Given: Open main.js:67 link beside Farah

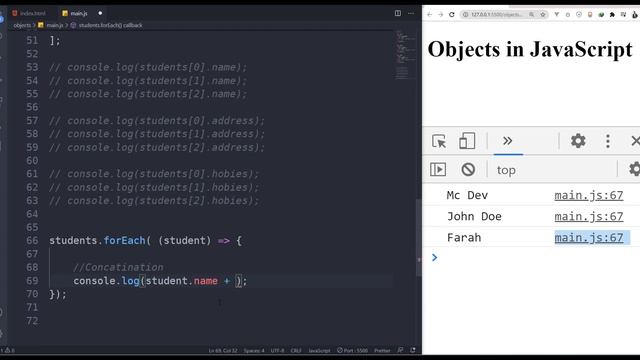Looking at the screenshot, I should pyautogui.click(x=589, y=238).
